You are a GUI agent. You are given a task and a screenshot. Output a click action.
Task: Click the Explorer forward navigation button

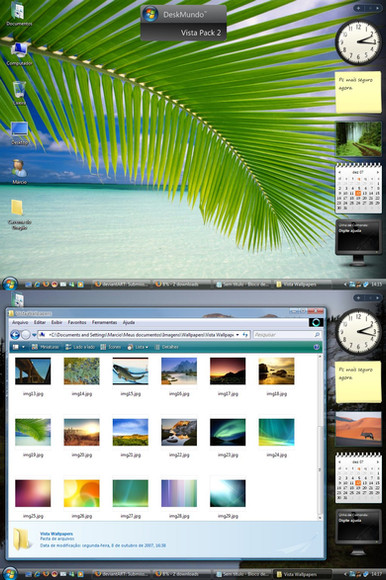pyautogui.click(x=26, y=335)
